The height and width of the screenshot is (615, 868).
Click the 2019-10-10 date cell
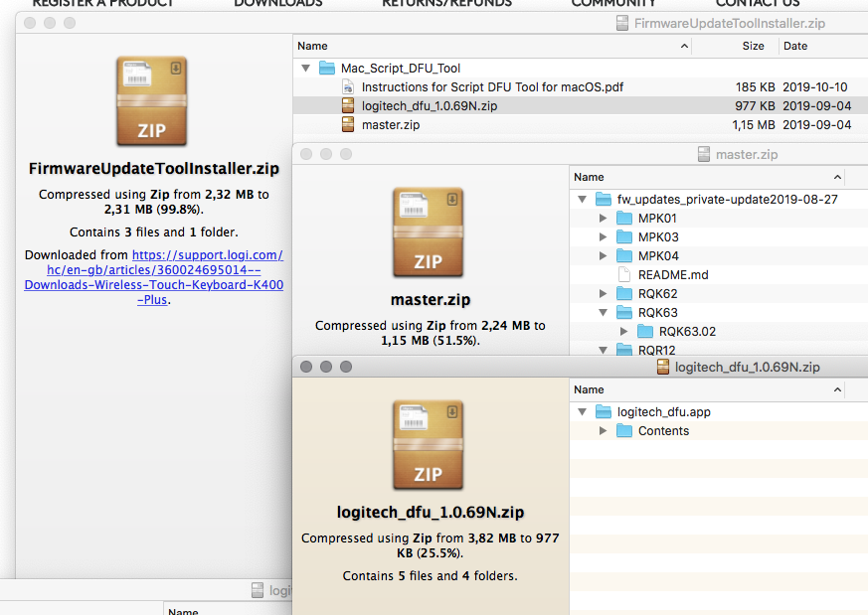click(x=815, y=86)
